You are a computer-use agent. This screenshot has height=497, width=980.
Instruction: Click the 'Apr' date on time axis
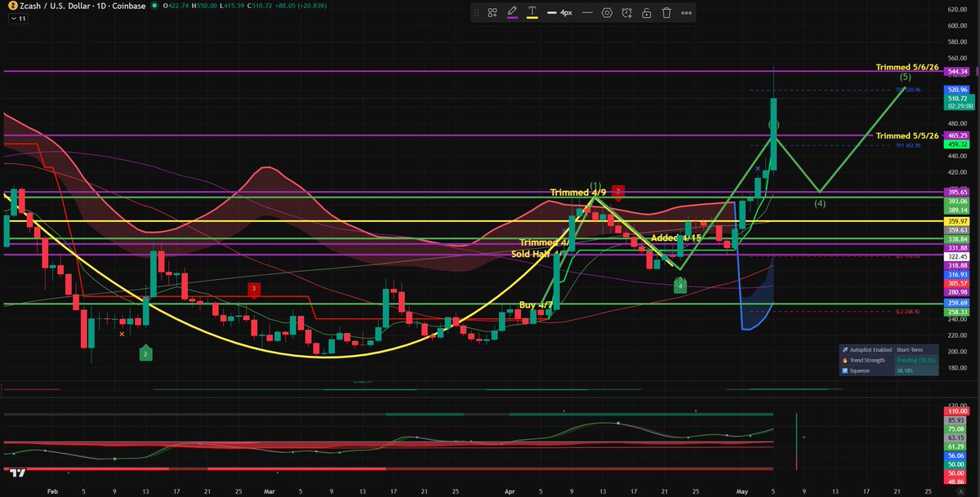click(509, 492)
